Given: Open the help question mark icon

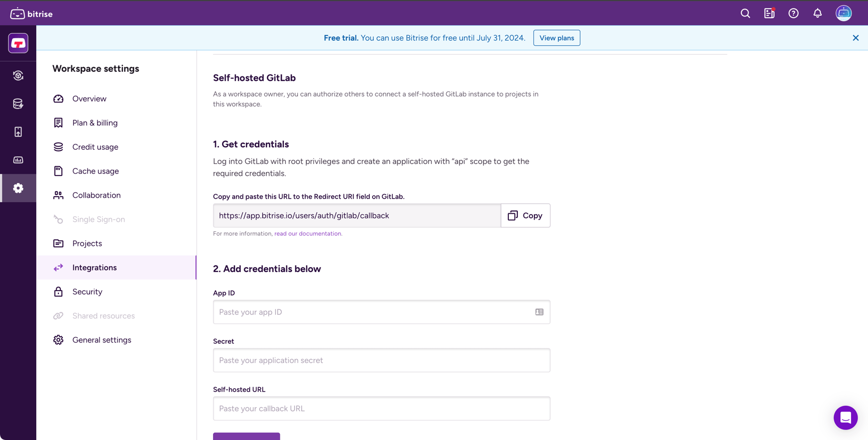Looking at the screenshot, I should (x=794, y=14).
